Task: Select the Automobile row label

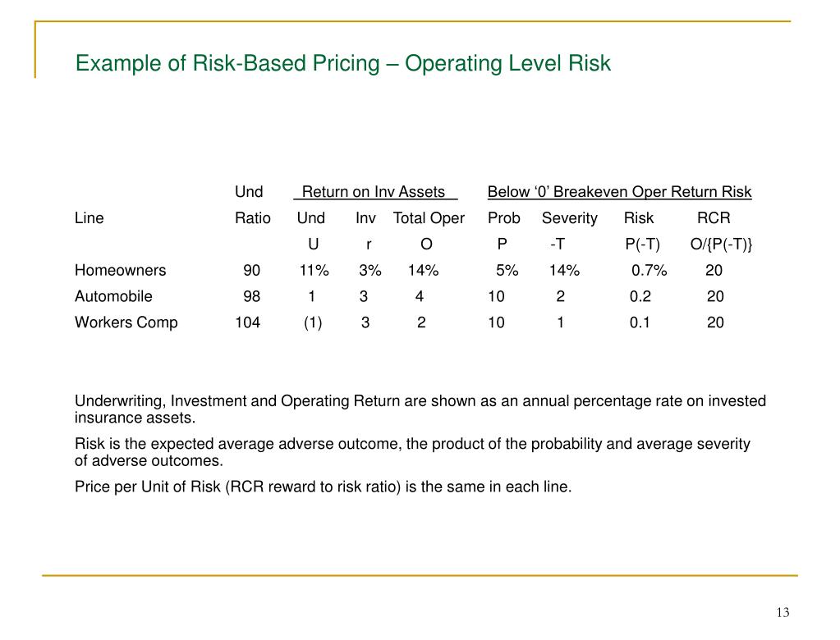Action: (113, 296)
